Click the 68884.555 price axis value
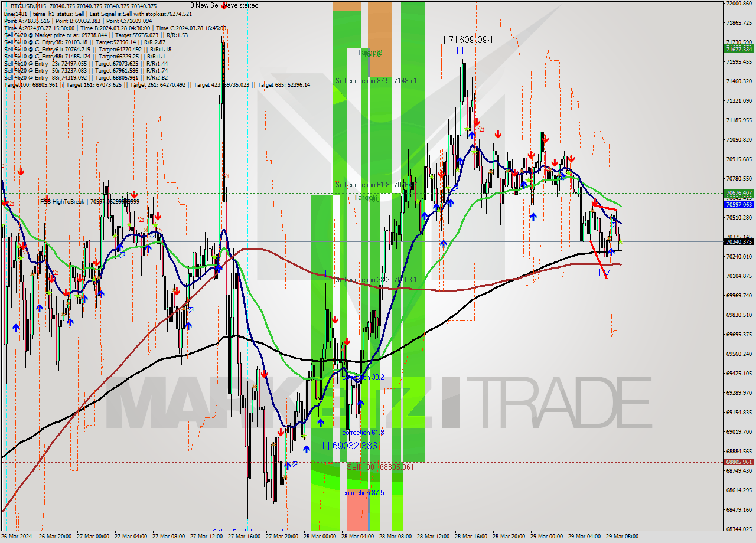Viewport: 756px width, 543px height. click(x=738, y=451)
